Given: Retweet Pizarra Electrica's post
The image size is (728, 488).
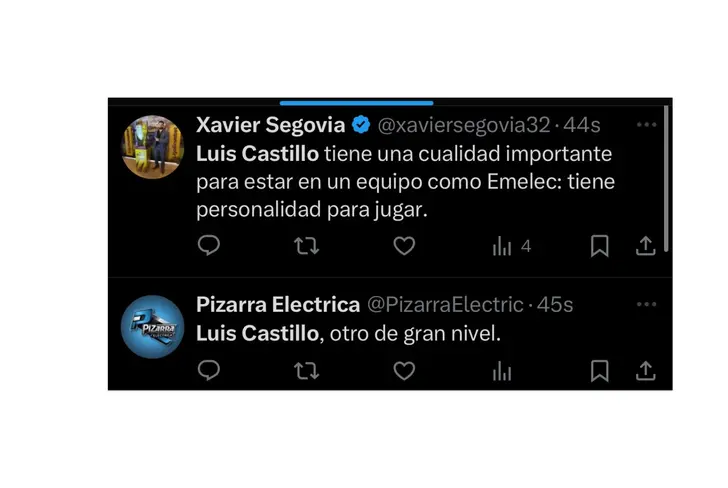Looking at the screenshot, I should (x=306, y=371).
